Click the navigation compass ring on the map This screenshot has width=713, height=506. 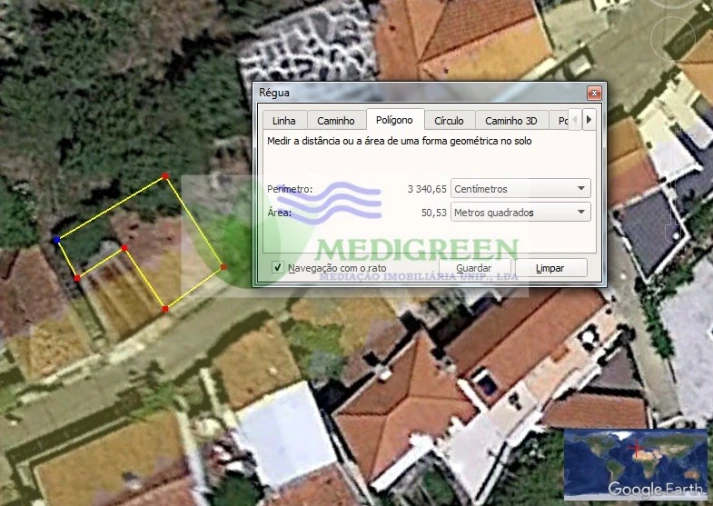pyautogui.click(x=672, y=39)
